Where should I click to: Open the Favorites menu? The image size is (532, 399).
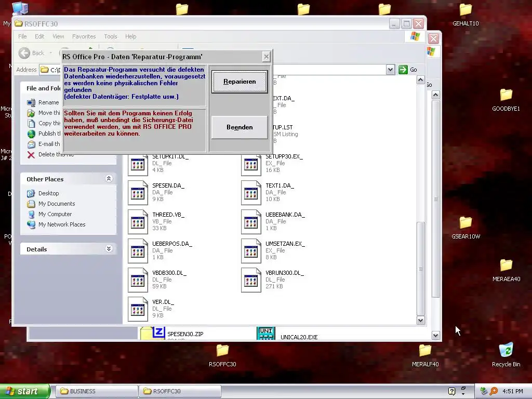point(84,36)
